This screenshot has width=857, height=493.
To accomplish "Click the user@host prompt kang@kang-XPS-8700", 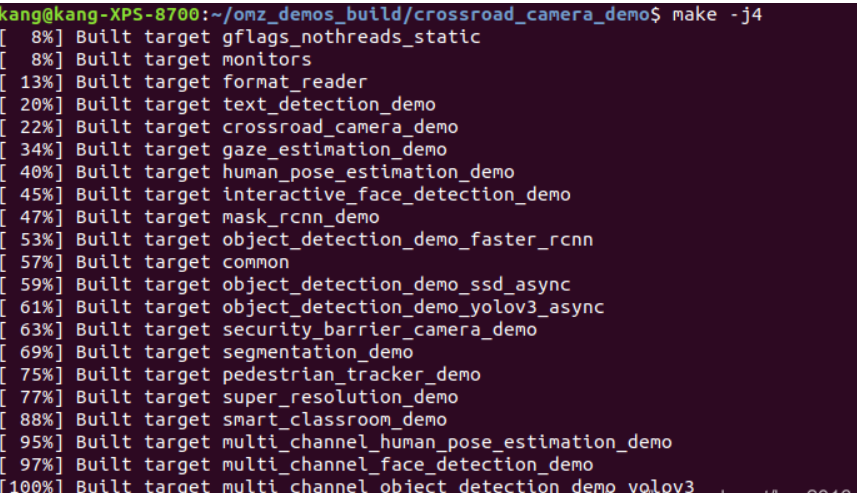I will click(x=100, y=15).
